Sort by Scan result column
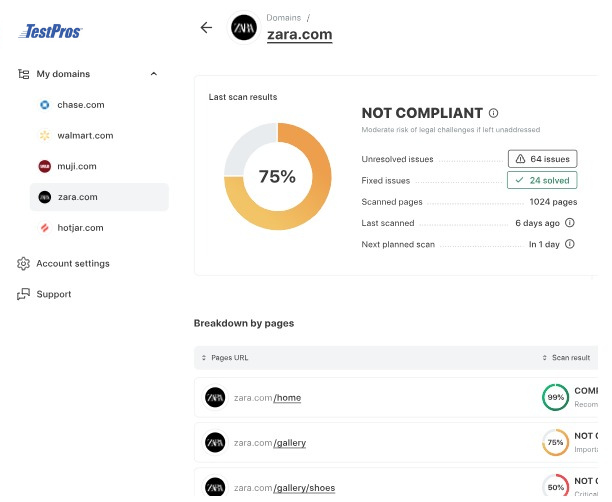This screenshot has width=612, height=502. (x=571, y=358)
